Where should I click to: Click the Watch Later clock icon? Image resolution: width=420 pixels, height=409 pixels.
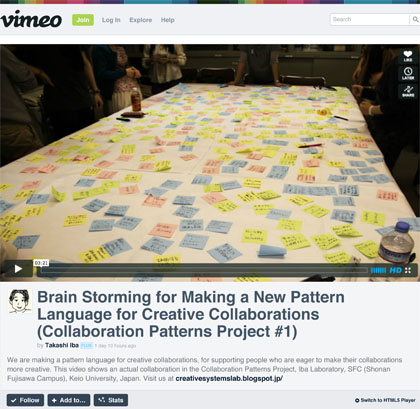coord(408,73)
